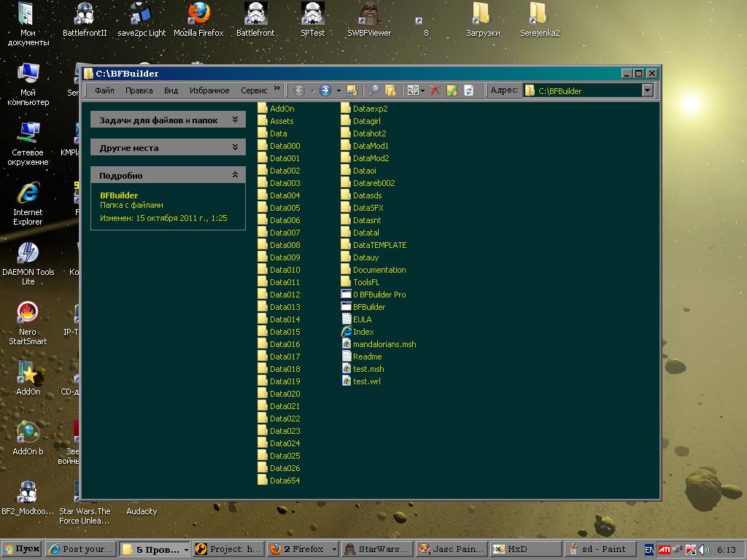The width and height of the screenshot is (747, 560).
Task: Select the Datareb002 folder
Action: 368,183
